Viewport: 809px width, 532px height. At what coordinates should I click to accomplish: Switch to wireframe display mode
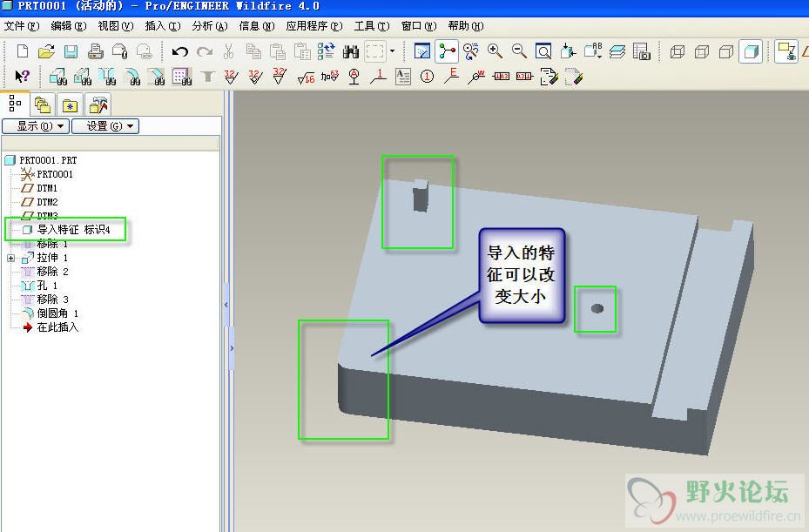[677, 51]
